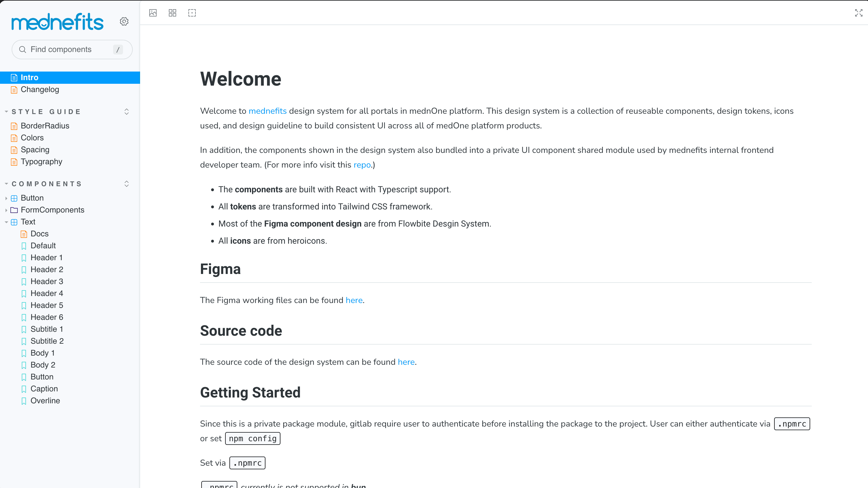Toggle visibility of Text component group
This screenshot has width=868, height=488.
tap(6, 222)
